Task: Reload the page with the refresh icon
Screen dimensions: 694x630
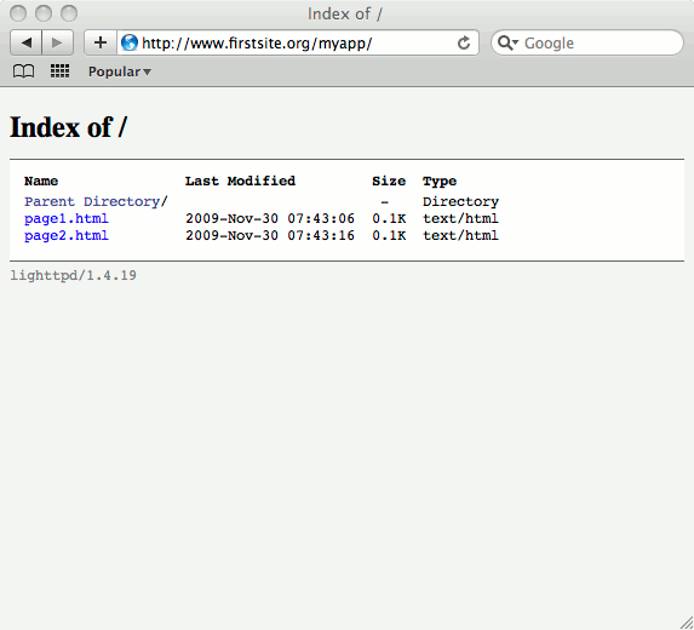Action: click(x=464, y=43)
